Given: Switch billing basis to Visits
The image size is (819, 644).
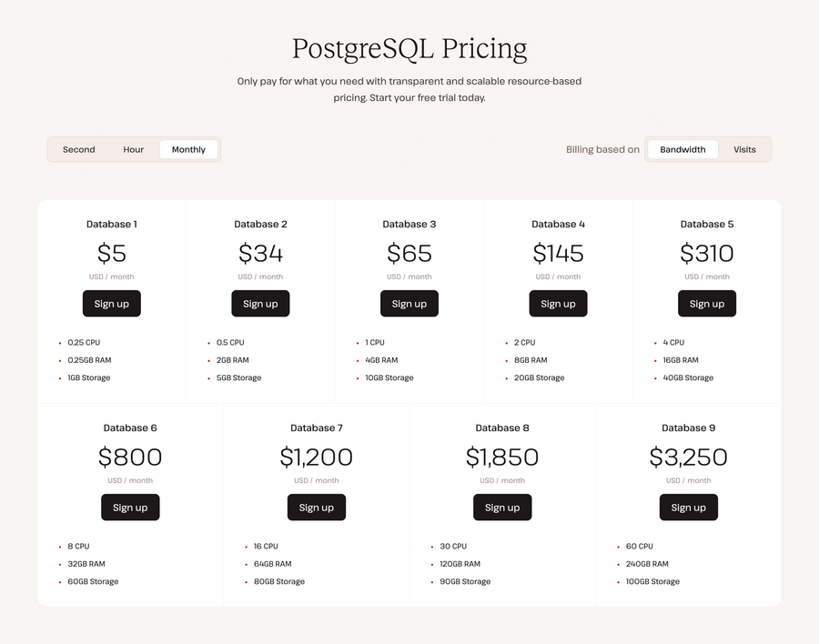Looking at the screenshot, I should (x=744, y=149).
